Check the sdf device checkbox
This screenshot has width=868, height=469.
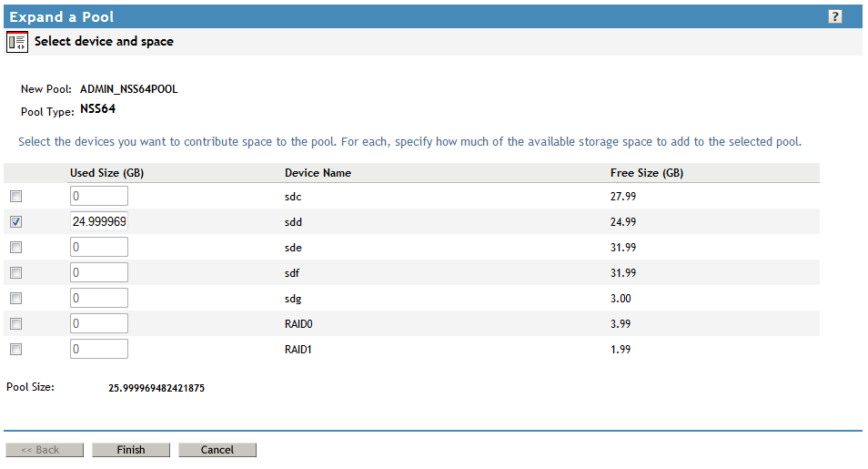click(x=16, y=273)
